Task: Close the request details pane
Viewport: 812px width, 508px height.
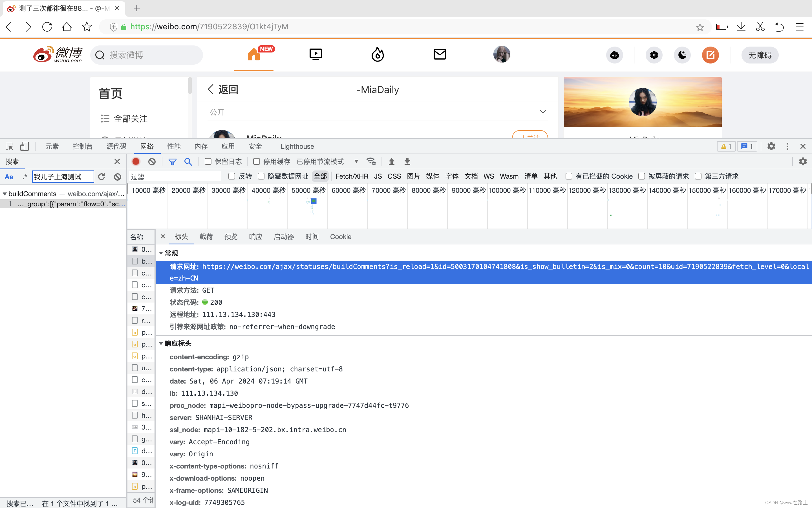Action: (163, 237)
